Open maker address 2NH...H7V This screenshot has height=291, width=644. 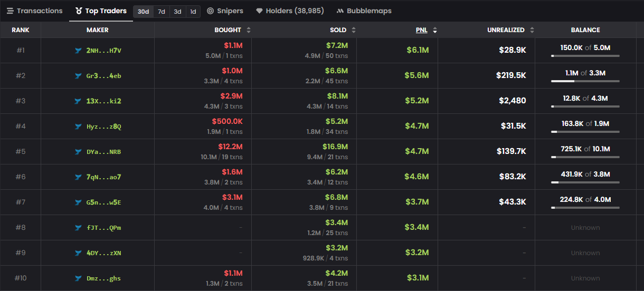click(x=103, y=51)
